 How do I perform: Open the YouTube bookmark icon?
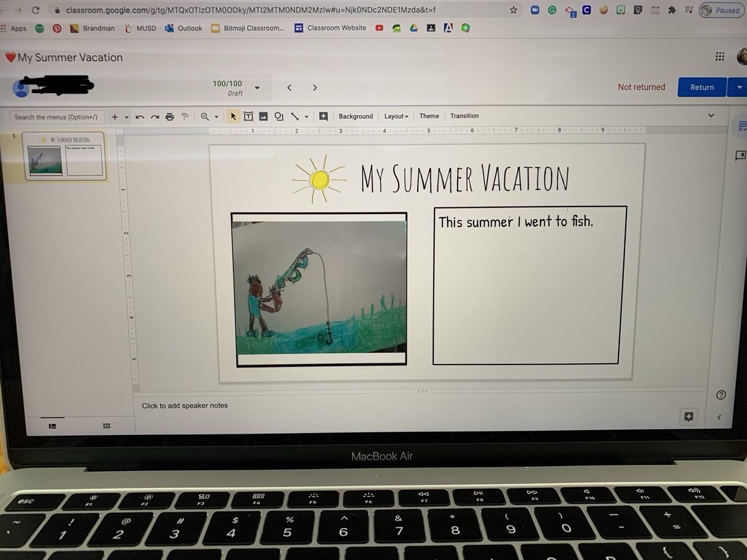(x=379, y=28)
